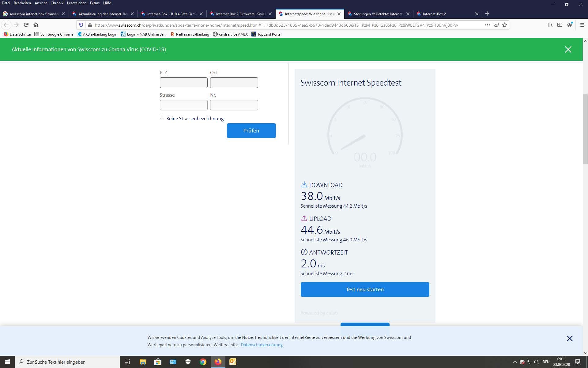
Task: Click the back navigation arrow
Action: click(6, 25)
